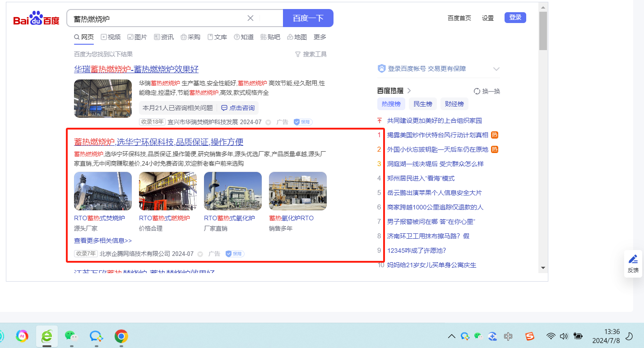The image size is (644, 348).
Task: Switch to the 地图 tab
Action: click(297, 37)
